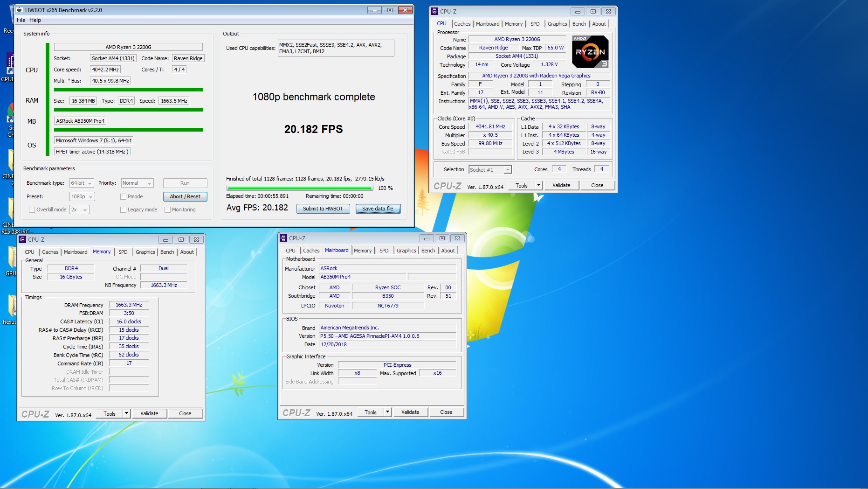
Task: Click the DRAM Frequency 1663.3 MHz value
Action: click(x=129, y=305)
